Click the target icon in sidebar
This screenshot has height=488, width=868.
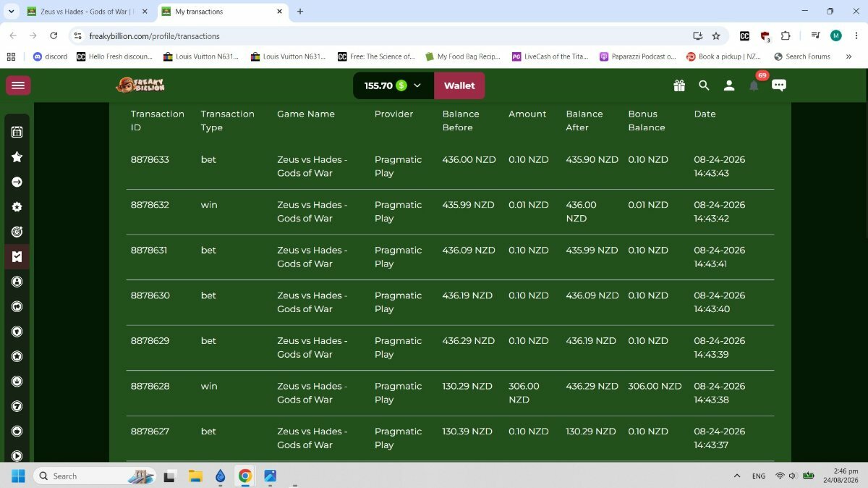17,232
